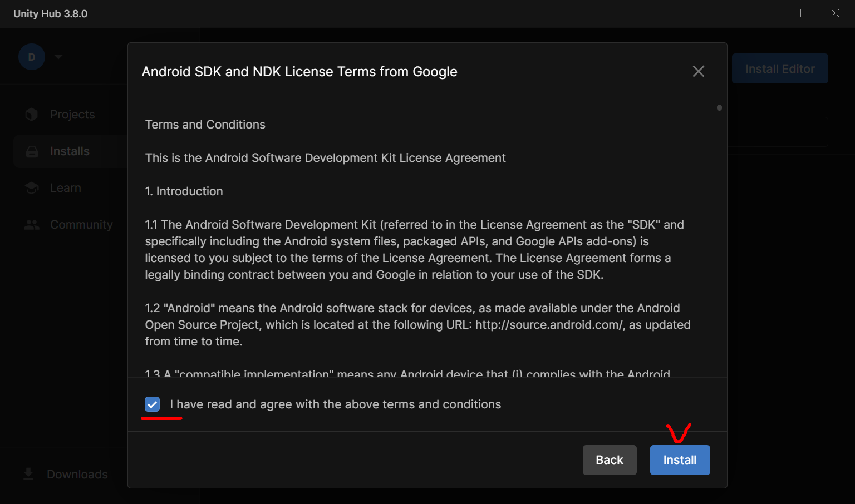This screenshot has height=504, width=855.
Task: Minimize the Unity Hub window
Action: click(759, 13)
